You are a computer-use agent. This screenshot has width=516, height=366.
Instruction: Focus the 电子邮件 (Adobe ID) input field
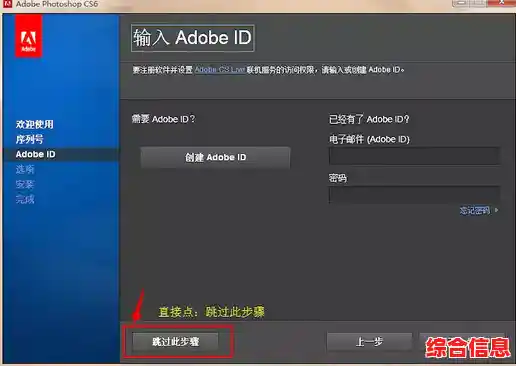pos(414,156)
